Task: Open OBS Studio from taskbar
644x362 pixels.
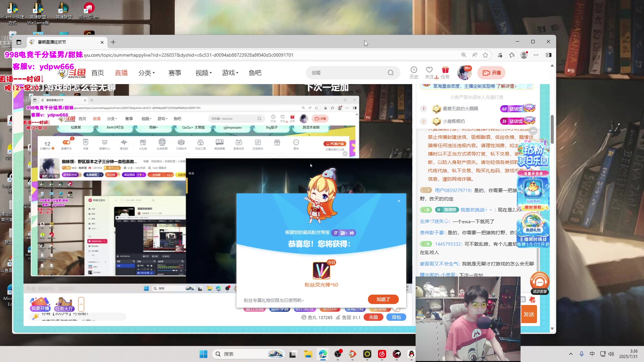Action: pos(337,354)
